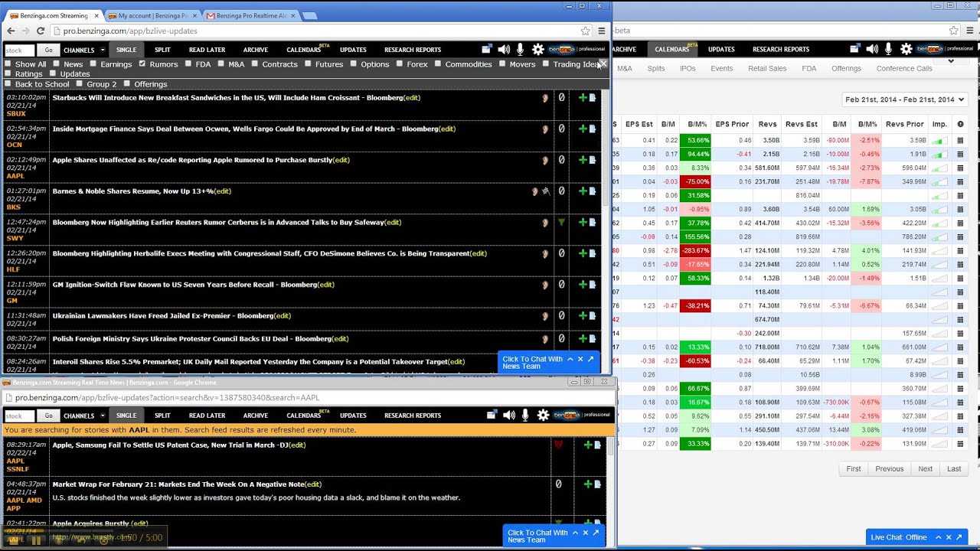The width and height of the screenshot is (980, 551).
Task: Click the ear rumor icon on Ocwen story
Action: [x=545, y=129]
